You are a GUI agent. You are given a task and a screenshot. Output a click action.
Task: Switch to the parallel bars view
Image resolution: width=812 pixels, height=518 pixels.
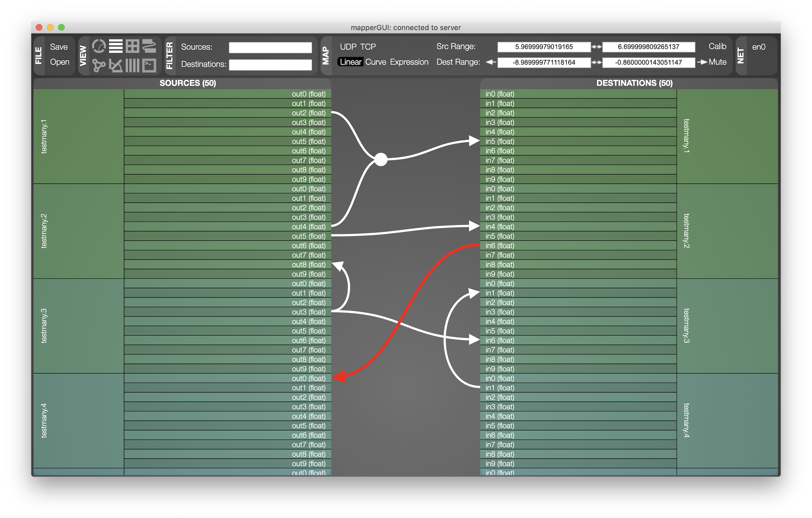(x=132, y=65)
